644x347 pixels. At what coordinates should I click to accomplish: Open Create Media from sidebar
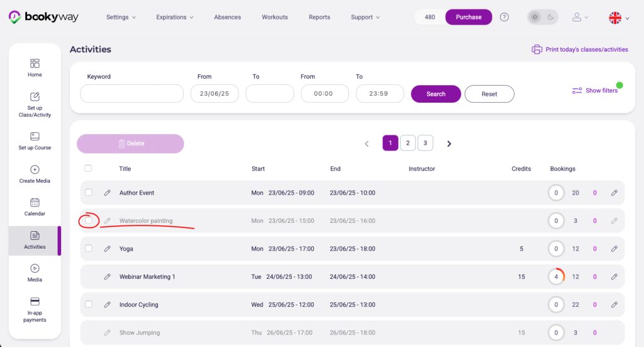(35, 174)
